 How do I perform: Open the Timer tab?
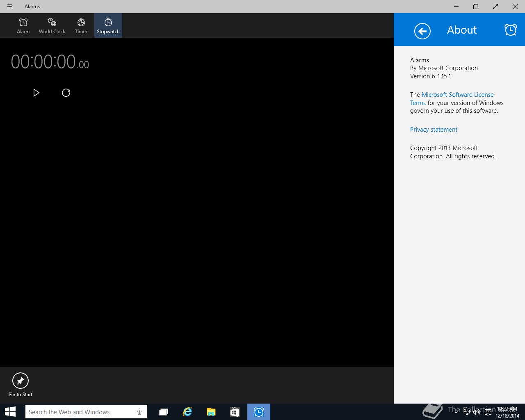tap(81, 25)
